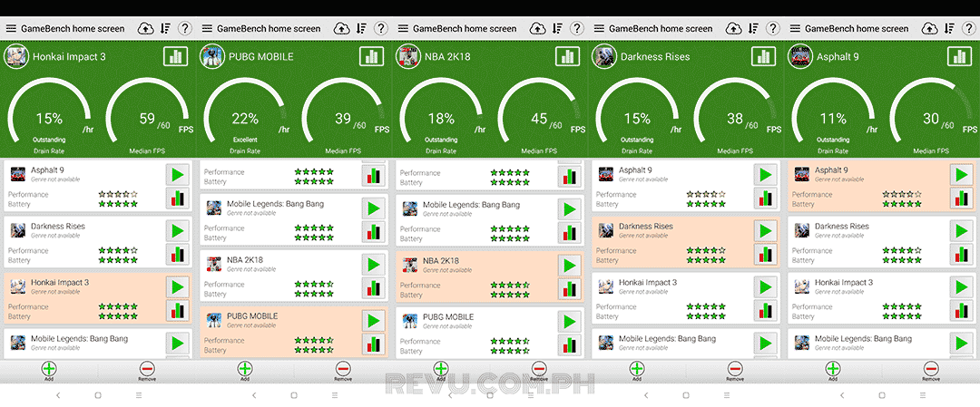This screenshot has height=407, width=980.
Task: Tap Add button on Asphalt 9 screen
Action: tap(833, 371)
